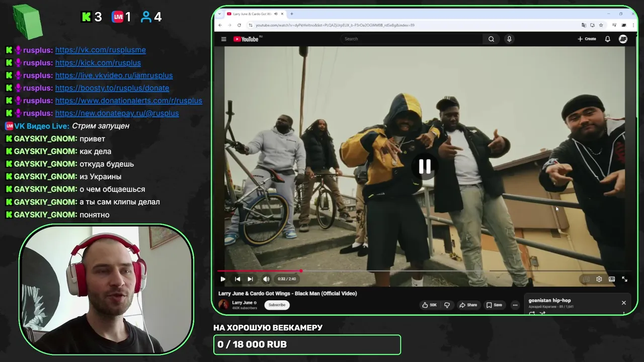Open YouTube notifications bell
Screen dimensions: 644x362
coord(607,39)
